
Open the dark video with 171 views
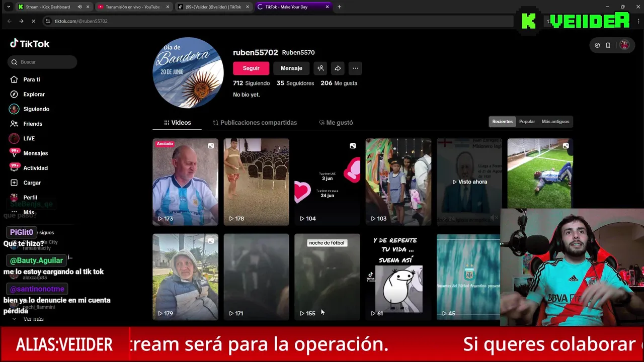[257, 277]
